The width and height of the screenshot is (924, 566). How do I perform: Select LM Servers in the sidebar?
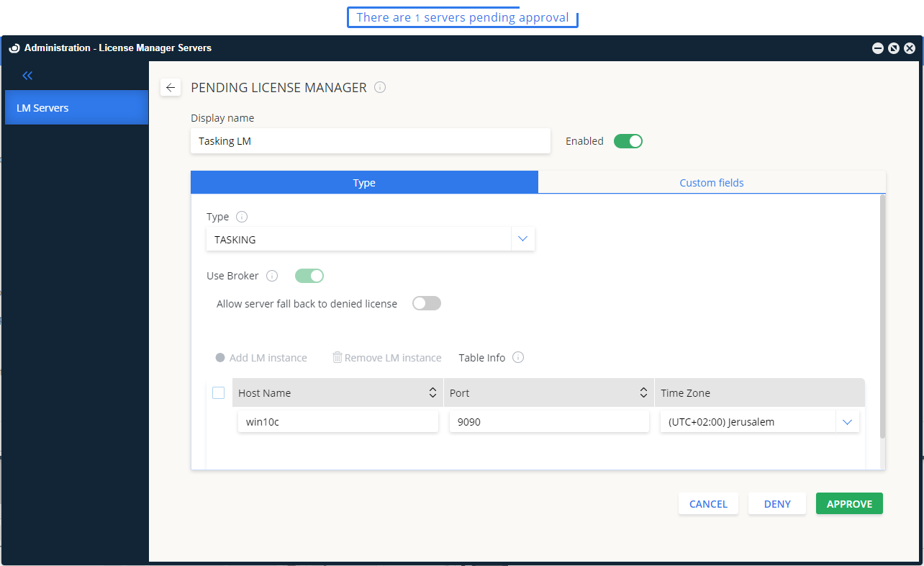[76, 108]
